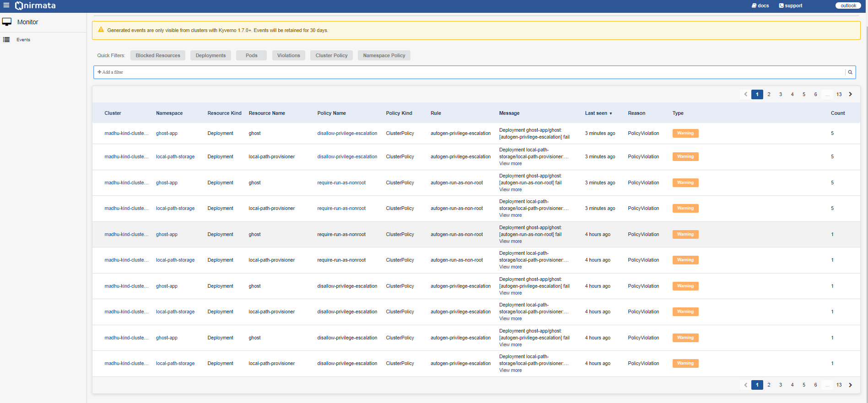Screen dimensions: 868x403
Task: Select the Type column header
Action: click(x=678, y=113)
